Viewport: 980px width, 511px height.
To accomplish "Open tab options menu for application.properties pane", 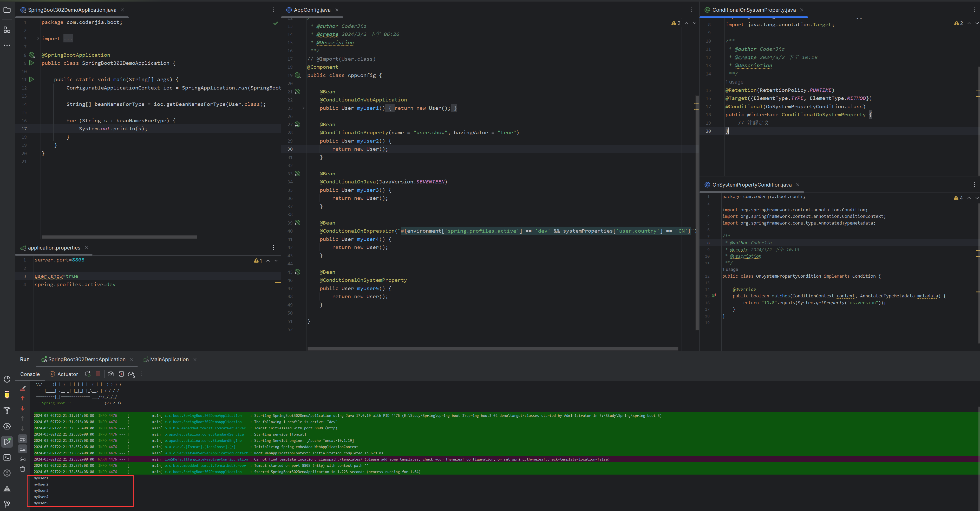I will (273, 247).
